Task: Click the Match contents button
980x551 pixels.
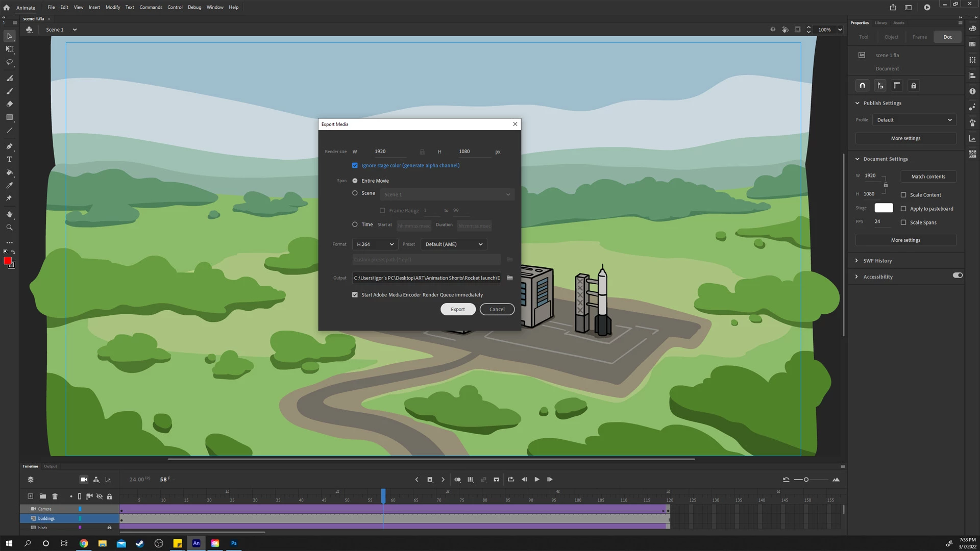Action: [928, 177]
